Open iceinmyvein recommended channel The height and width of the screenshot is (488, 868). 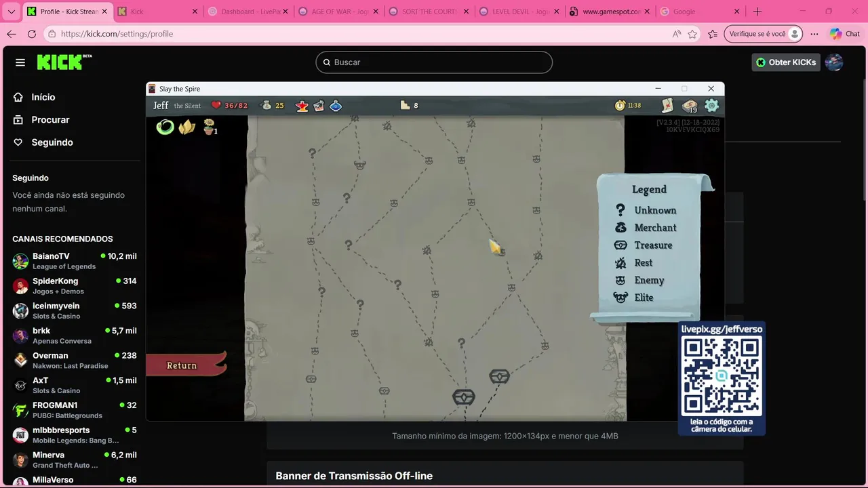tap(75, 310)
